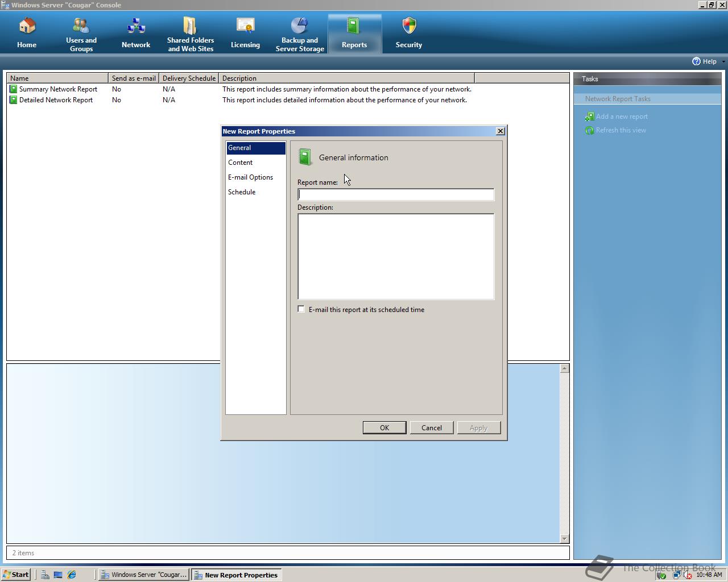
Task: Open the Start menu
Action: (x=16, y=575)
